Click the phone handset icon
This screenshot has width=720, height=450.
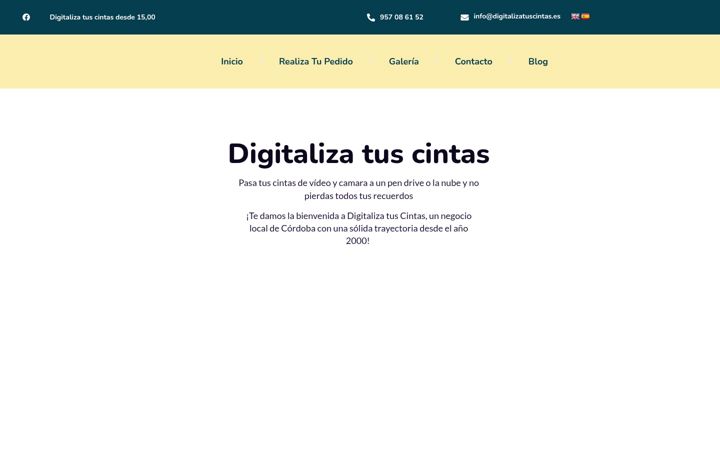(371, 17)
